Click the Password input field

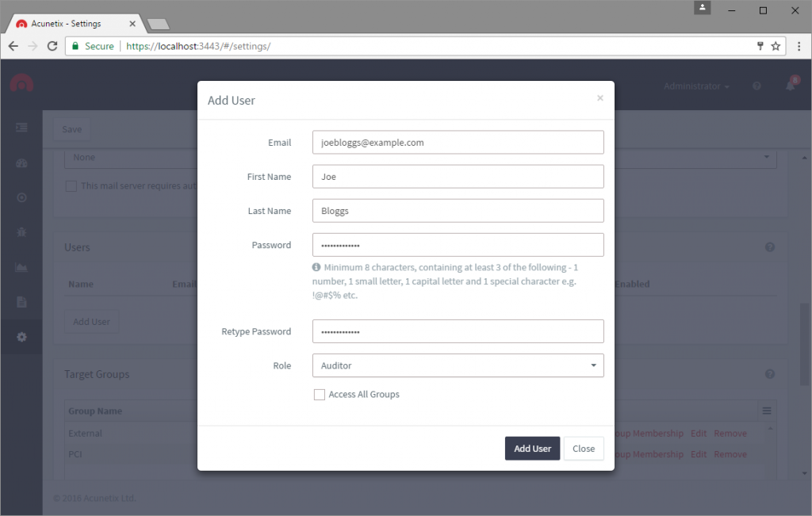(458, 245)
